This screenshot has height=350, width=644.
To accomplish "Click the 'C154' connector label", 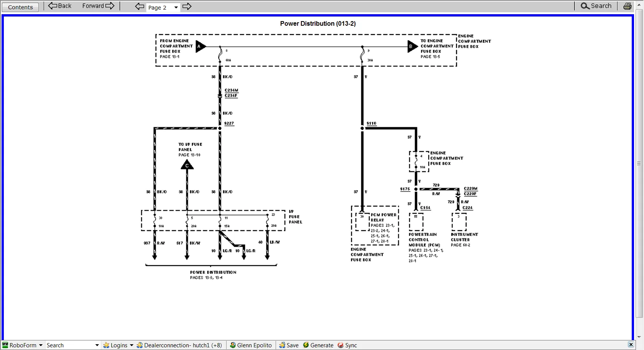I will pyautogui.click(x=425, y=208).
